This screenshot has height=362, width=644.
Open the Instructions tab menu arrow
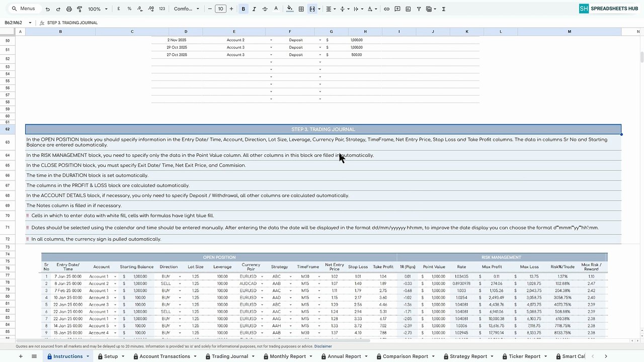(x=88, y=356)
